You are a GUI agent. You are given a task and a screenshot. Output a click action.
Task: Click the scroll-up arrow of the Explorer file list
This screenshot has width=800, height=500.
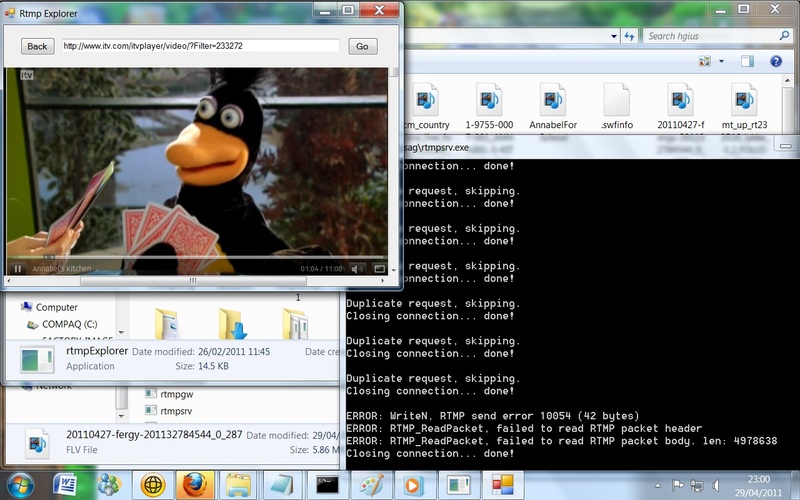click(787, 80)
